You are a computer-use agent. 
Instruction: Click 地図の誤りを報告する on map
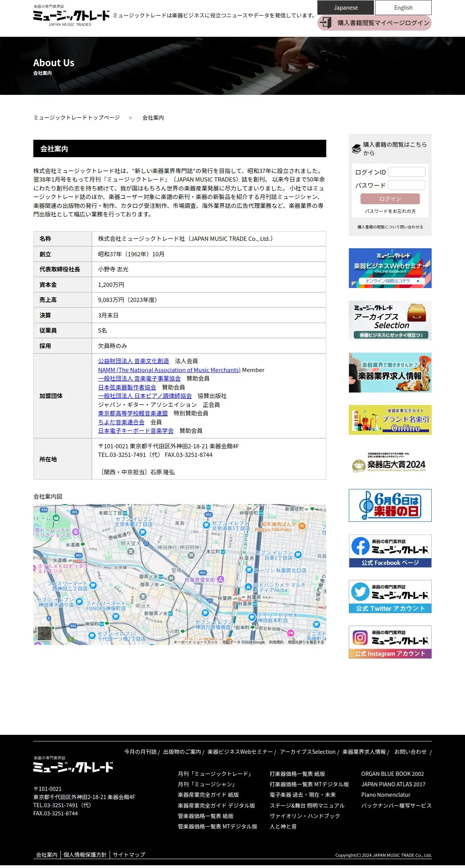click(x=306, y=642)
